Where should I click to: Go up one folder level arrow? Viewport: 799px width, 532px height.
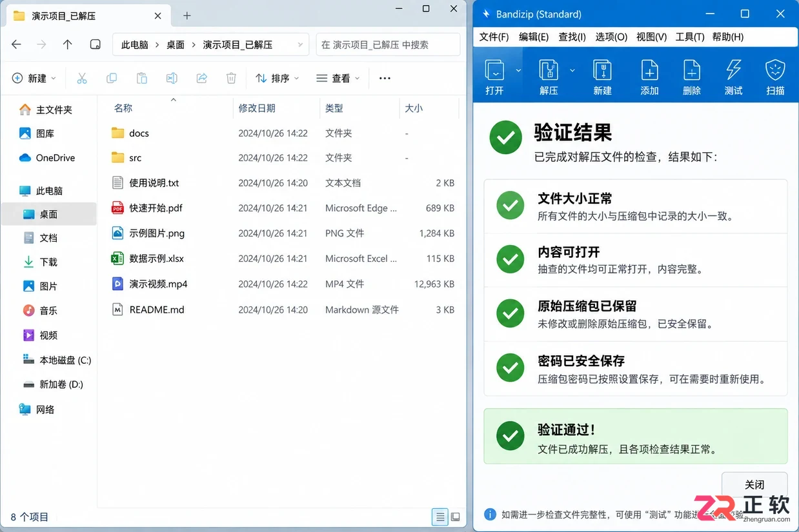coord(68,44)
